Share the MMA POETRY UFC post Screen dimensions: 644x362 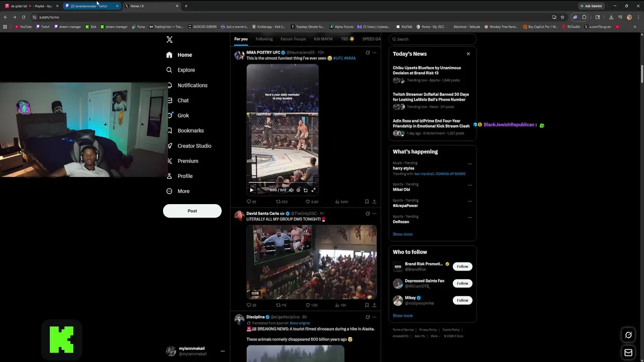coord(374,202)
